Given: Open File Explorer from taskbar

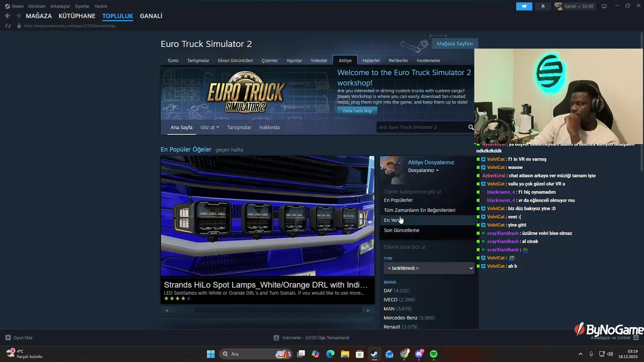Looking at the screenshot, I should click(345, 354).
